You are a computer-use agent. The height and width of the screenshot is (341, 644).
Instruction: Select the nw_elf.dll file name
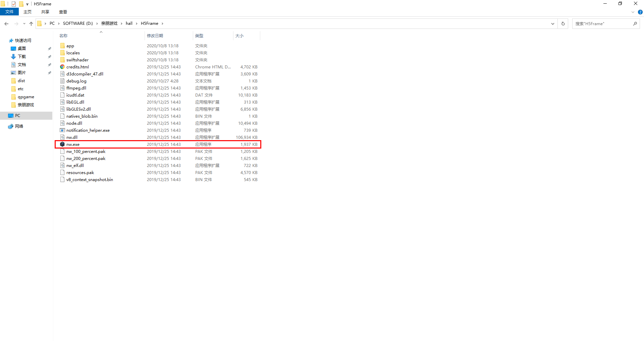75,165
